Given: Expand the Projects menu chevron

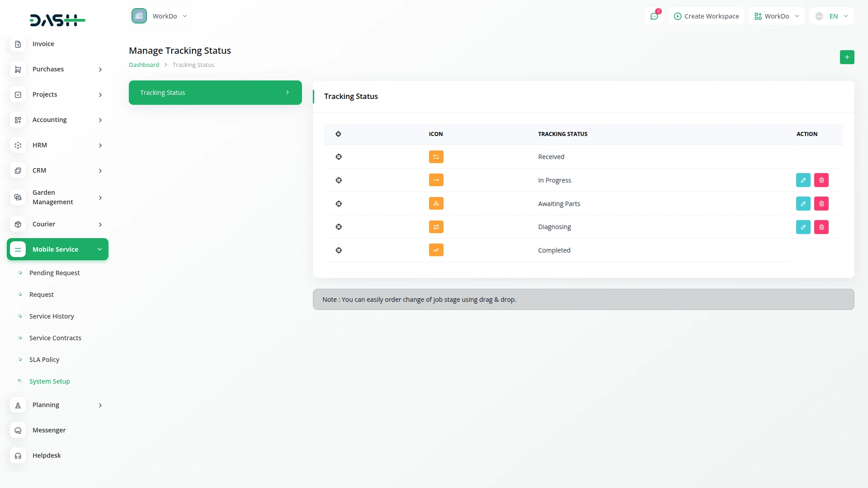Looking at the screenshot, I should click(100, 95).
